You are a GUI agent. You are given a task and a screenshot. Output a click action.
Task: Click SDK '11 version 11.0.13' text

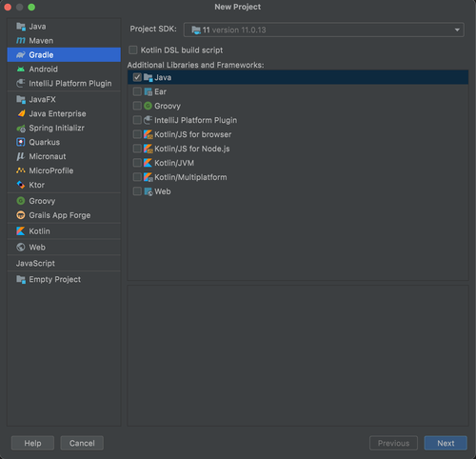pos(234,30)
